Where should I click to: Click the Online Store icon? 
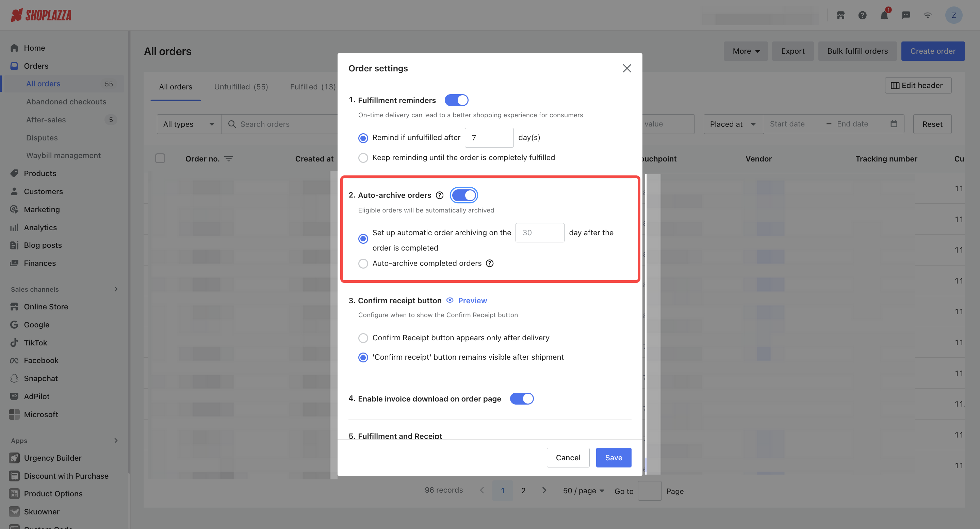coord(14,306)
